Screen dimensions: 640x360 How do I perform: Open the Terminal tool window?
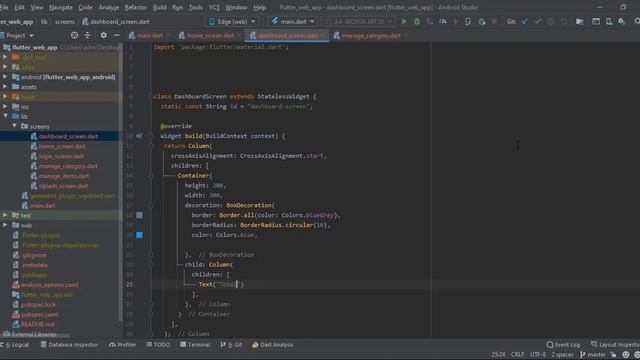(x=195, y=345)
